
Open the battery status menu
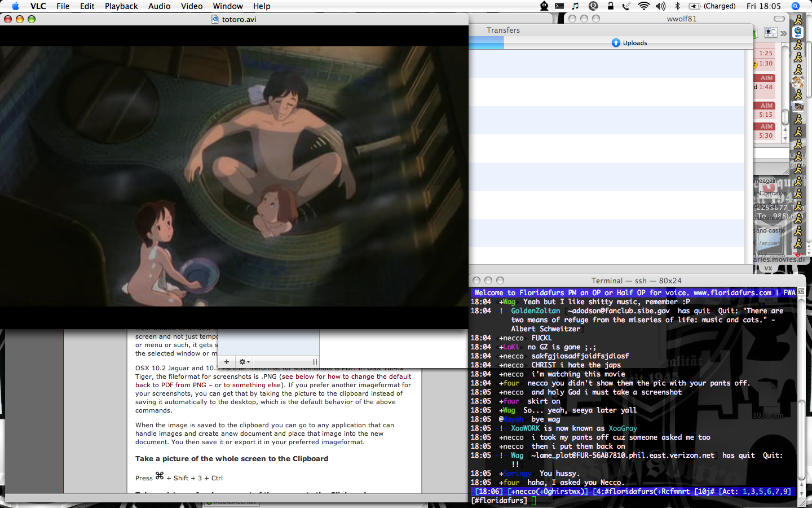pyautogui.click(x=694, y=6)
